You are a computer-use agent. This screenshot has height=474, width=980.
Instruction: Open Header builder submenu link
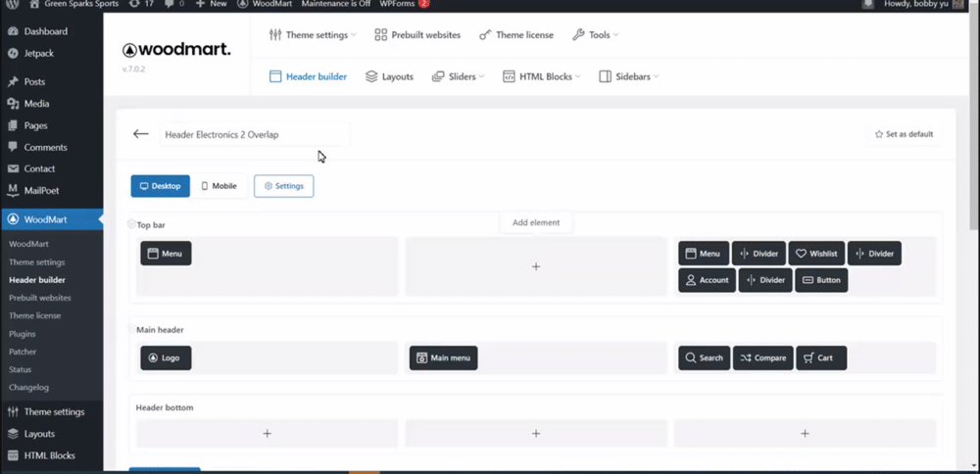click(x=37, y=280)
